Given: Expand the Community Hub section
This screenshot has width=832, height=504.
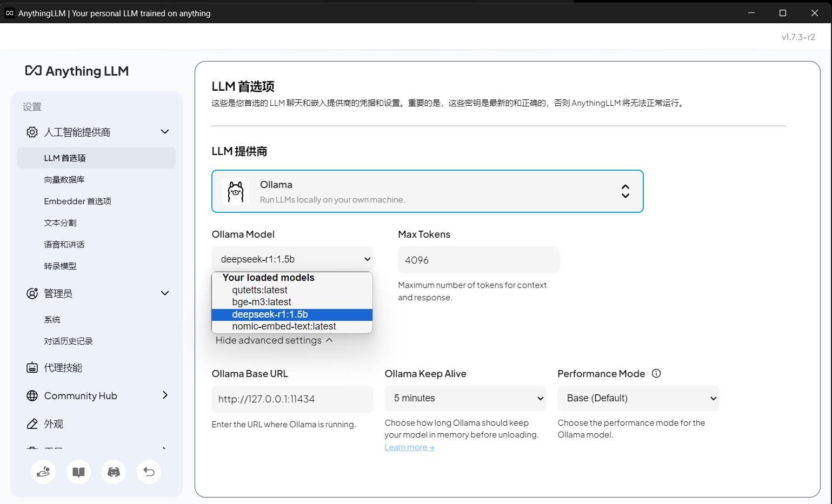Looking at the screenshot, I should point(165,395).
